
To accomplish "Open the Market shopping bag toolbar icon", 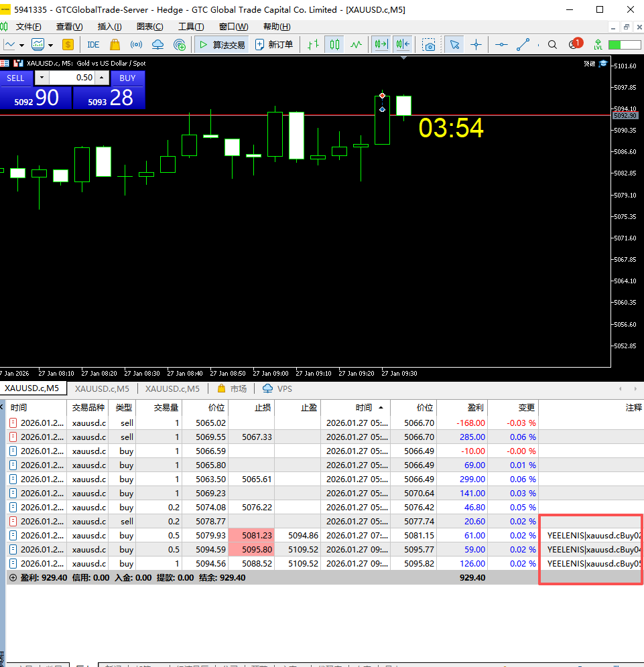I will click(115, 45).
